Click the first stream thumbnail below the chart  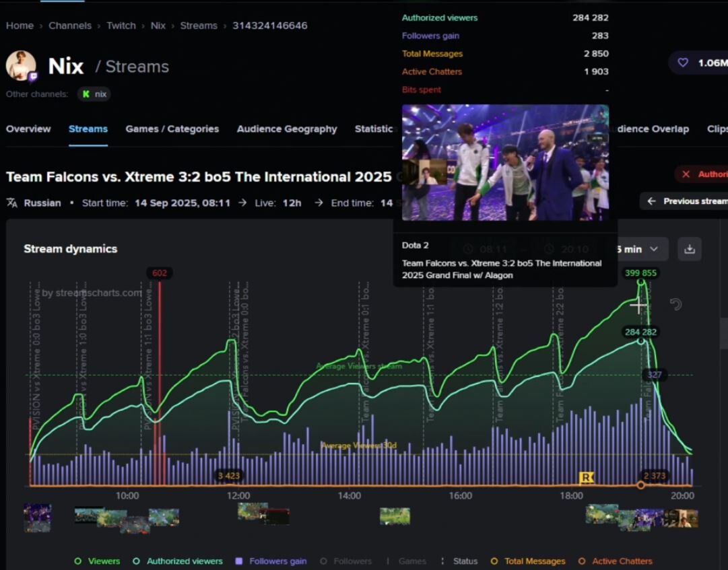[37, 518]
